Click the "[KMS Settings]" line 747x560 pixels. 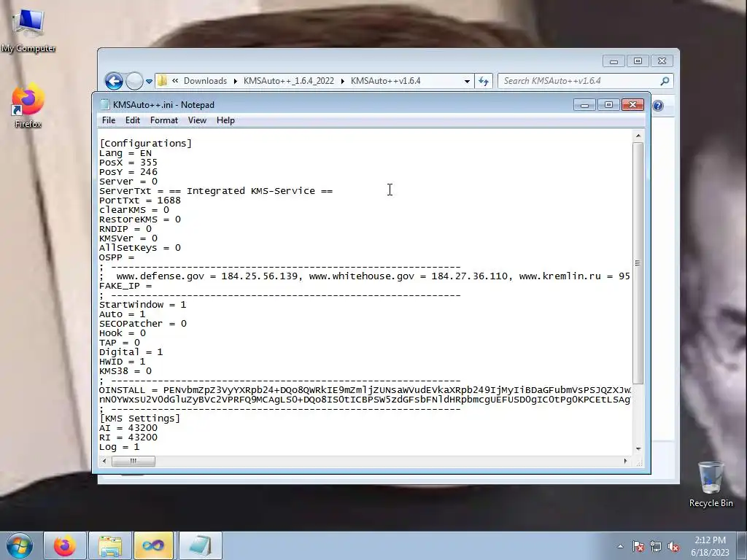coord(139,419)
